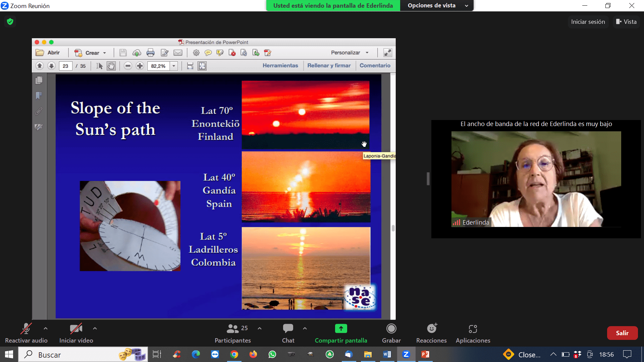Open the page thumbnails sidebar panel
644x362 pixels.
(x=39, y=80)
